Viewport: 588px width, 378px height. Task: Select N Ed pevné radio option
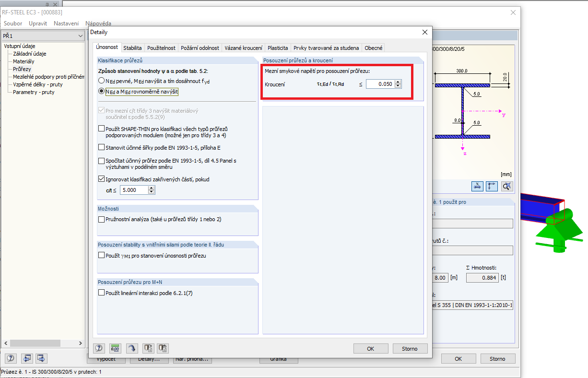[101, 81]
